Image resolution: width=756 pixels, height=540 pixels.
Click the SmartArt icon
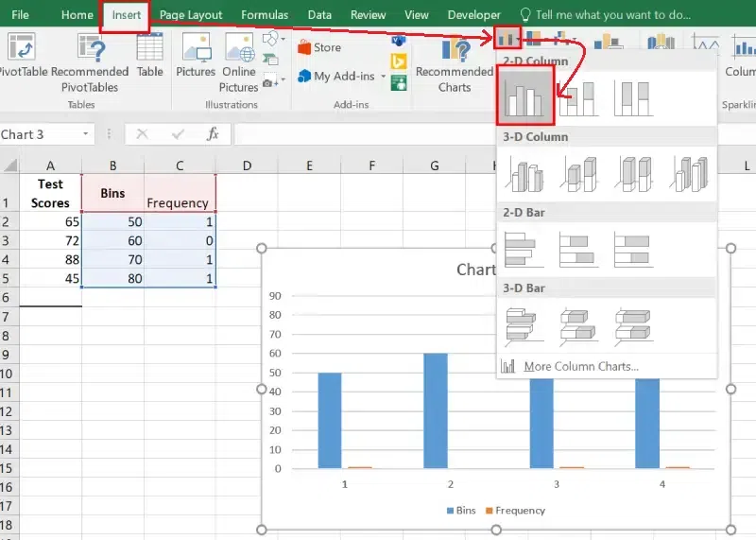coord(270,60)
